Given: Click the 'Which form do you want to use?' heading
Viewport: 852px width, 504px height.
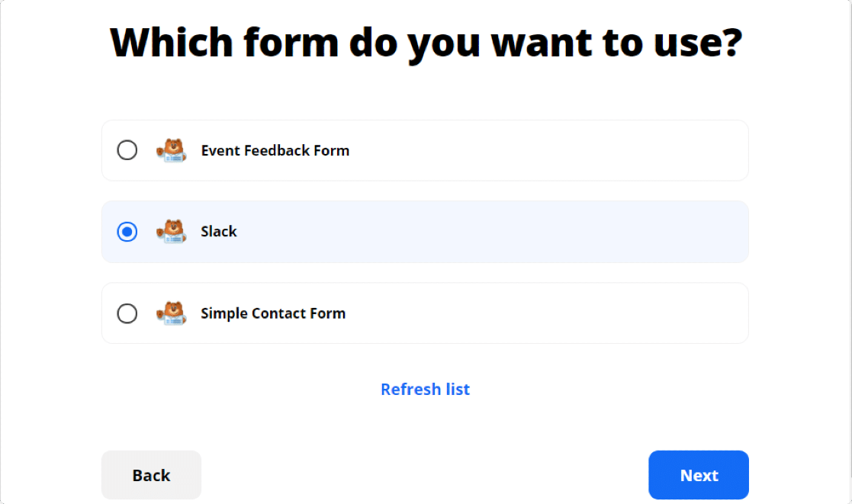Looking at the screenshot, I should (x=426, y=43).
